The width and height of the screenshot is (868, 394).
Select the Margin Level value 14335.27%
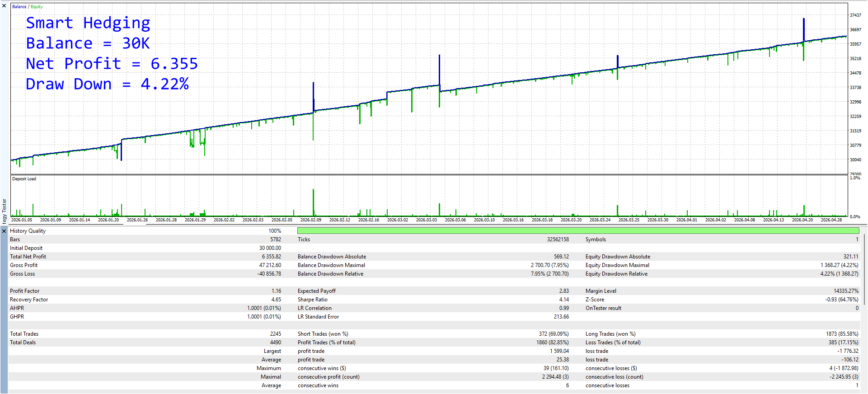pos(846,291)
